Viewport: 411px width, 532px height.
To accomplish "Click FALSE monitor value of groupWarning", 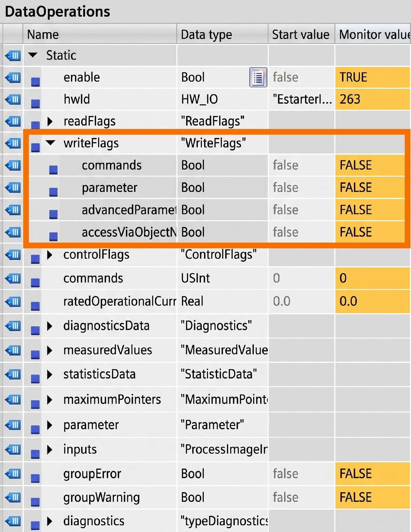I will [373, 497].
